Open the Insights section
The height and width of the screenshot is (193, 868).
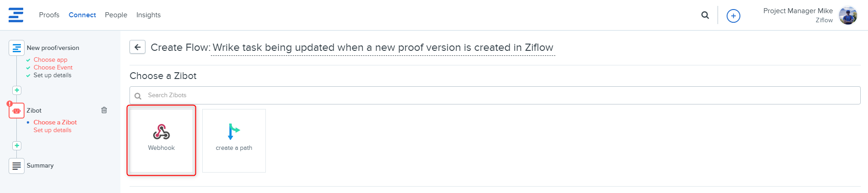click(x=148, y=15)
